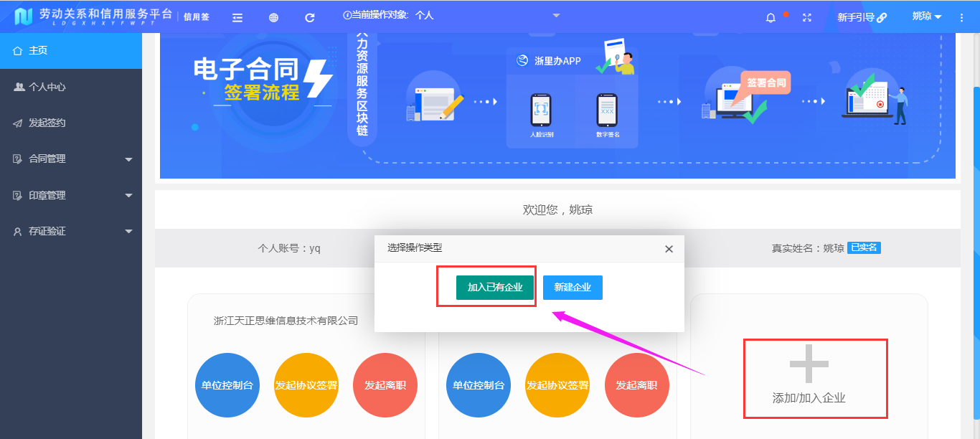Screen dimensions: 980x439
Task: Click the company name 浙江天正思维信息技术有限公司
Action: (x=286, y=321)
